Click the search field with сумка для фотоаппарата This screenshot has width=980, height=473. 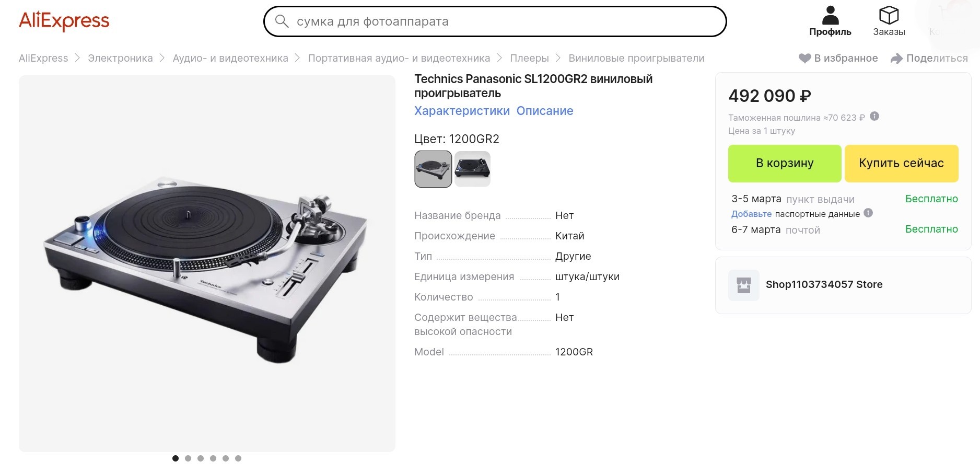coord(495,21)
